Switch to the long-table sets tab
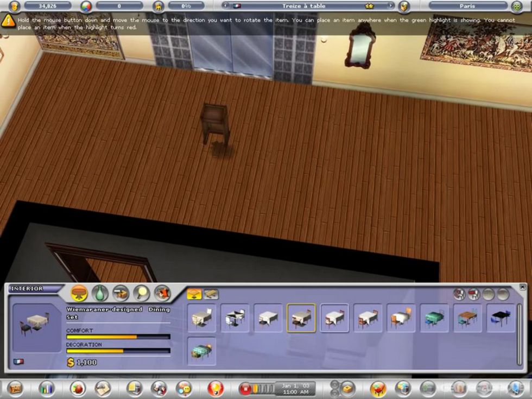Screen dimensions: 532x399 [x=211, y=294]
